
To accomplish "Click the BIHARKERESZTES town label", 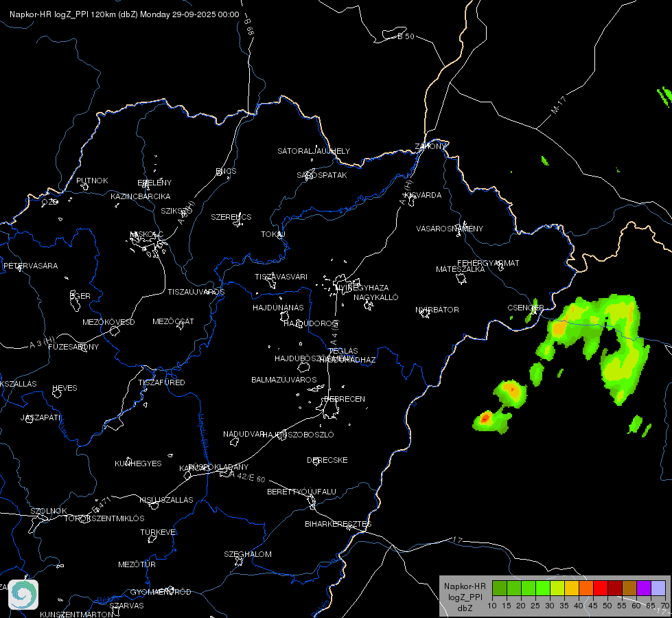I will 338,524.
